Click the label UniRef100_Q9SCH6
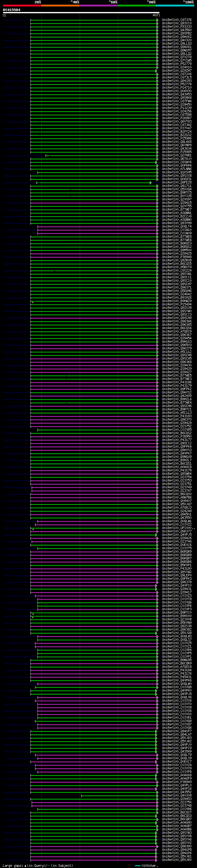The height and width of the screenshot is (868, 197). pos(177,406)
